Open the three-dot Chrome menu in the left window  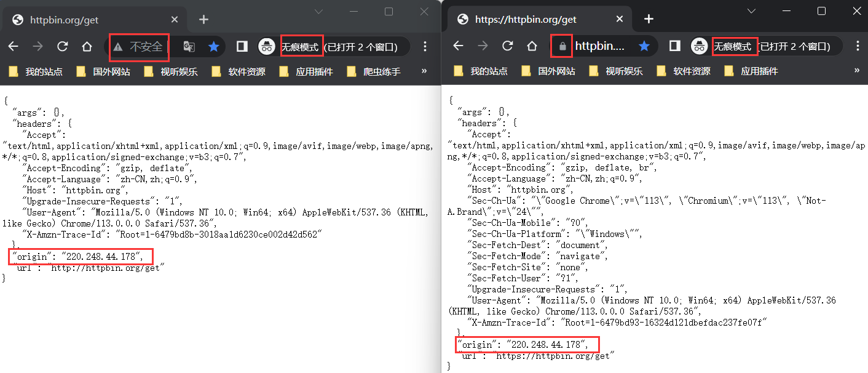coord(425,46)
